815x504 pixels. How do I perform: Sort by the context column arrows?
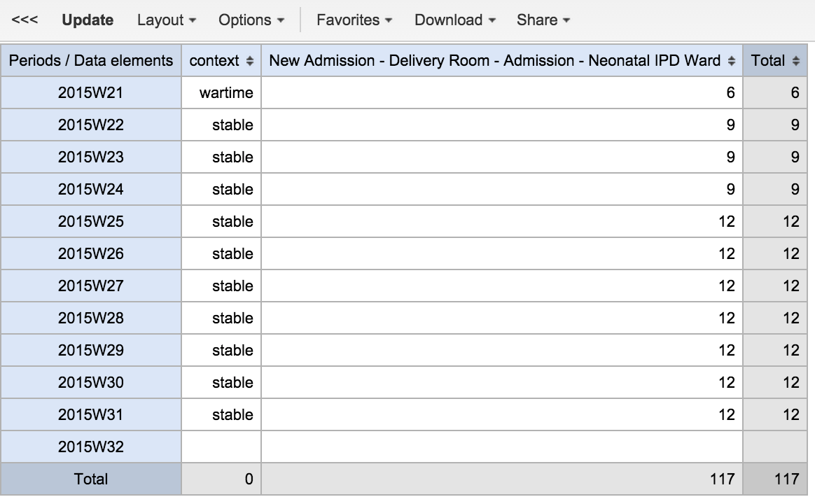[x=250, y=62]
